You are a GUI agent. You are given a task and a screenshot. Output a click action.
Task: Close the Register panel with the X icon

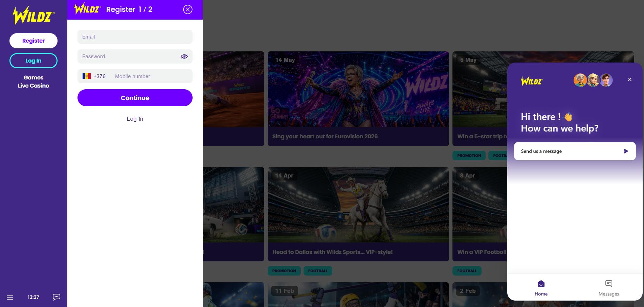coord(188,9)
